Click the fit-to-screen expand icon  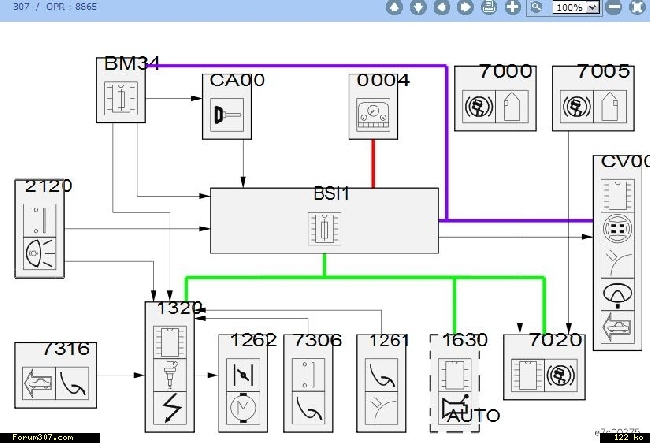637,7
